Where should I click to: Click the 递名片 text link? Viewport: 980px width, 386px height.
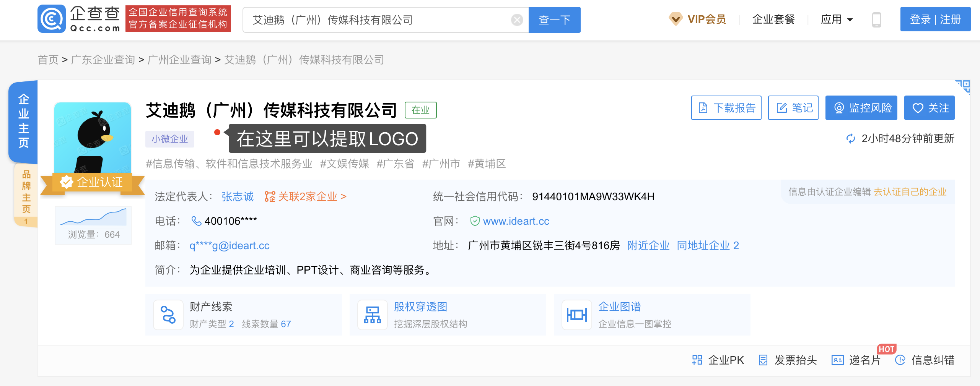tap(865, 360)
